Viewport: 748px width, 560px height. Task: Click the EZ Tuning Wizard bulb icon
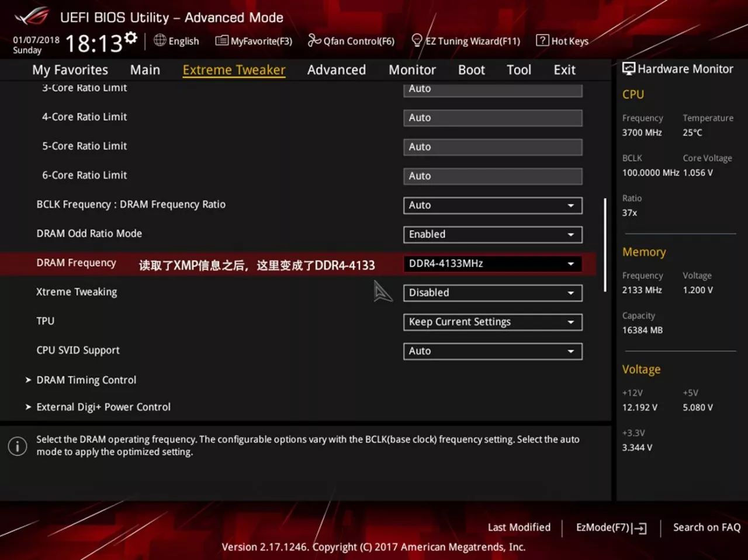pos(417,40)
